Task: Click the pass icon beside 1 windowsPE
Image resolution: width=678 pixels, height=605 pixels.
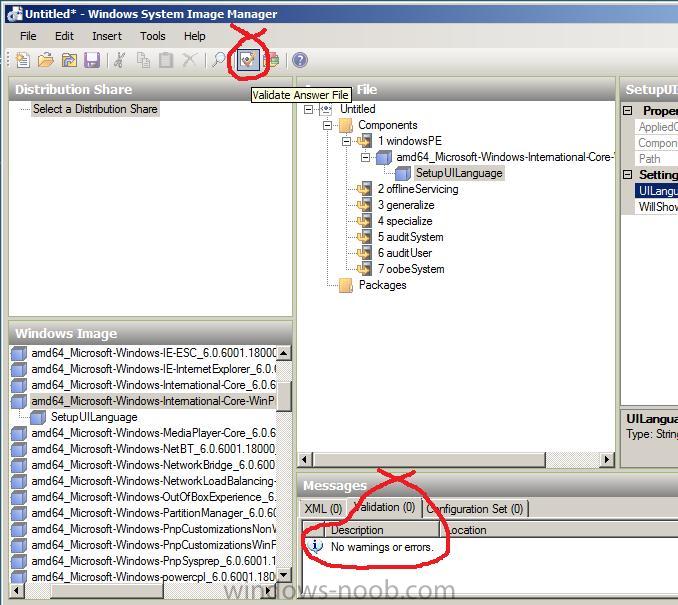Action: point(365,141)
